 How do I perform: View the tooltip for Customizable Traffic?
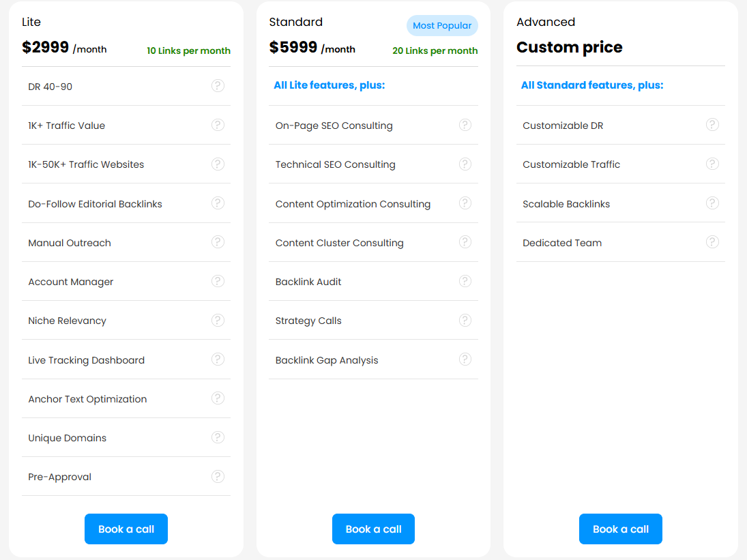pyautogui.click(x=712, y=164)
